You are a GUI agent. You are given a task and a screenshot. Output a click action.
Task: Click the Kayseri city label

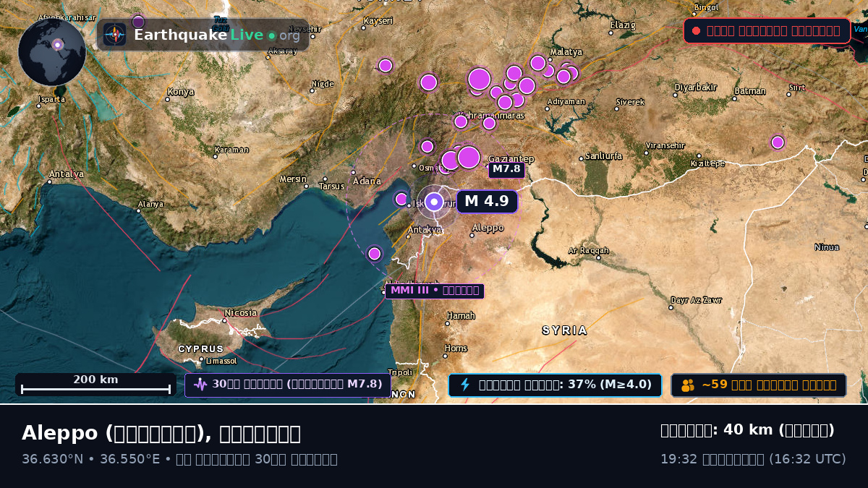pyautogui.click(x=379, y=22)
